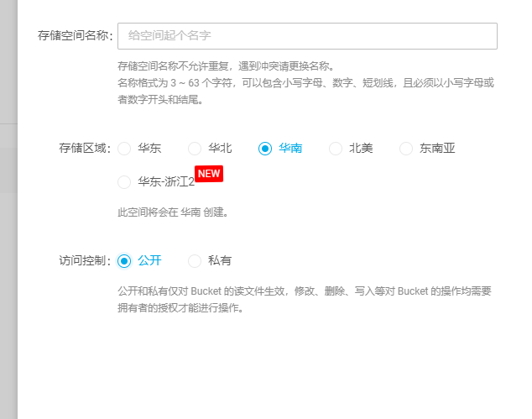Select the 华东-浙江2 storage region radio button
Screen dimensions: 532x419
click(124, 182)
